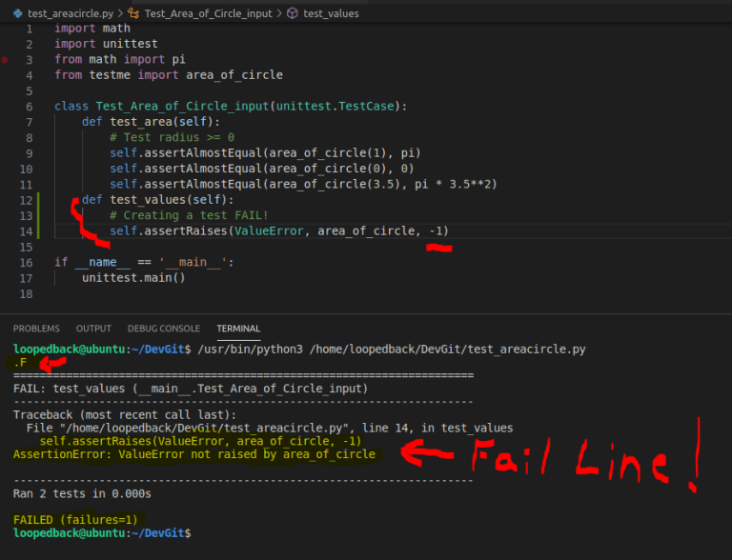Click the class Test_Area_of_Circle_input definition

[x=231, y=107]
